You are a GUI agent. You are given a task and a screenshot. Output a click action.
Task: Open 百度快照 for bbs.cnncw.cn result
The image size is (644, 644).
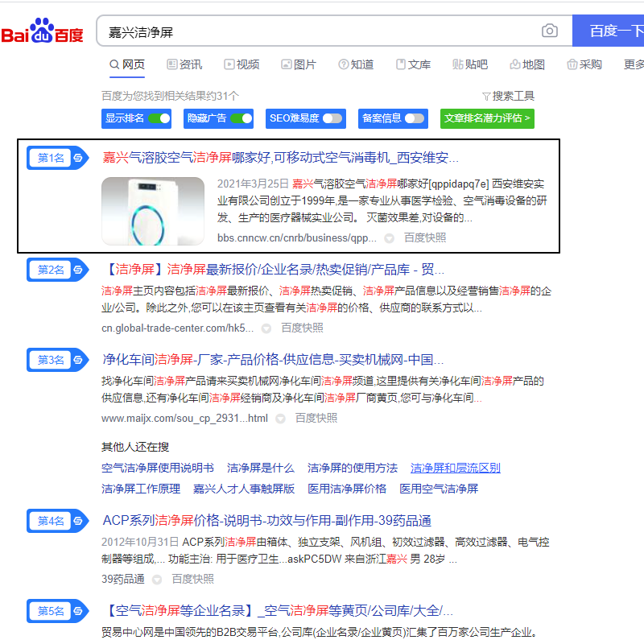[425, 237]
